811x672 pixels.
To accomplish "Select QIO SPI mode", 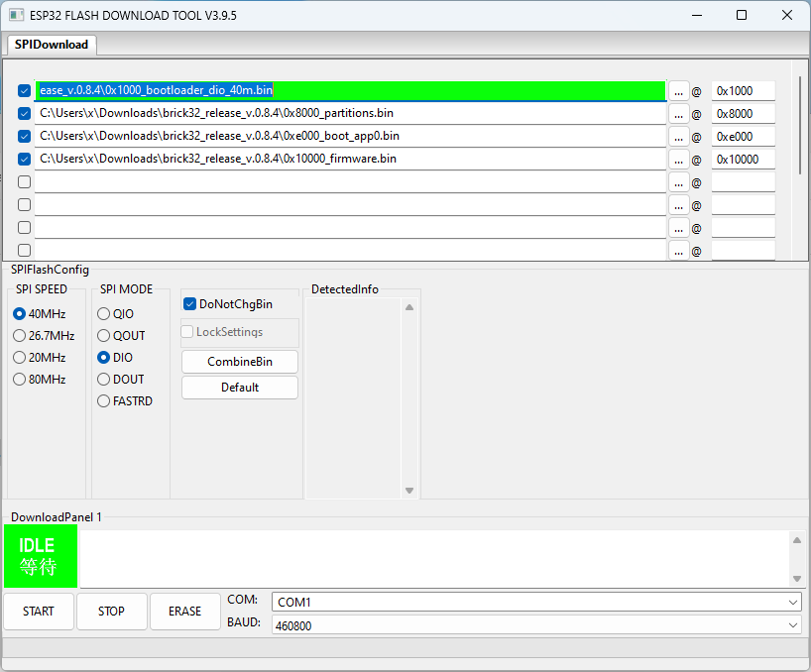I will [x=104, y=314].
